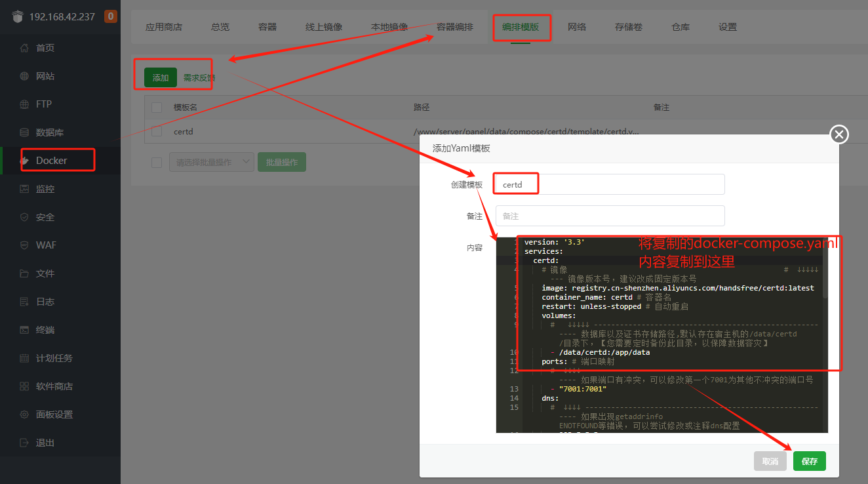Click the WAF shield icon
This screenshot has width=868, height=484.
(x=24, y=245)
